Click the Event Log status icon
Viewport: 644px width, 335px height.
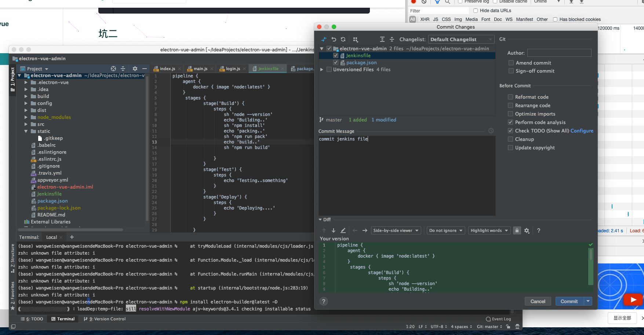click(498, 319)
